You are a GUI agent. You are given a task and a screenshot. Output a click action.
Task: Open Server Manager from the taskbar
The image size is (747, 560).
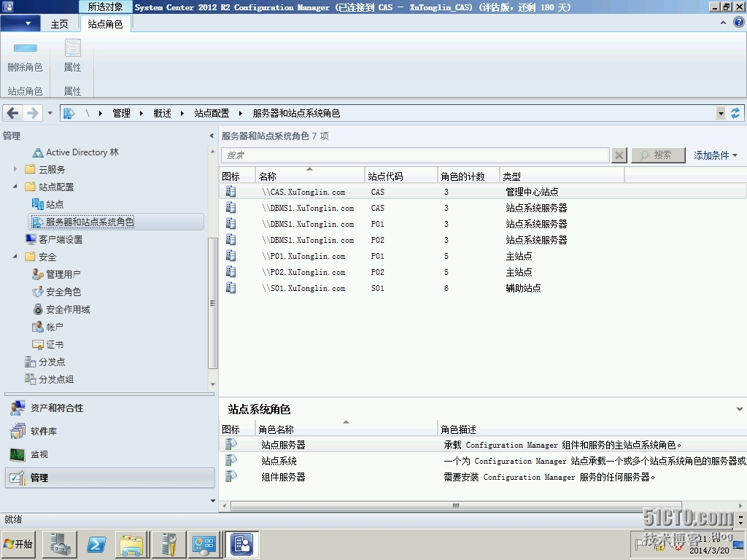60,544
